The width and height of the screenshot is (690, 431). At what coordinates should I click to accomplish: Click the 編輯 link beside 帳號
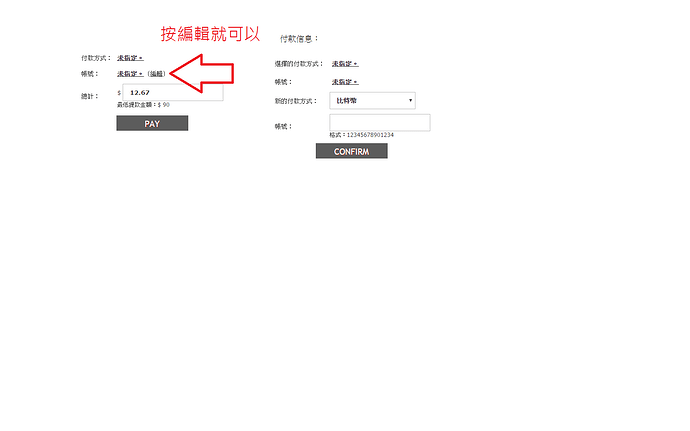157,74
